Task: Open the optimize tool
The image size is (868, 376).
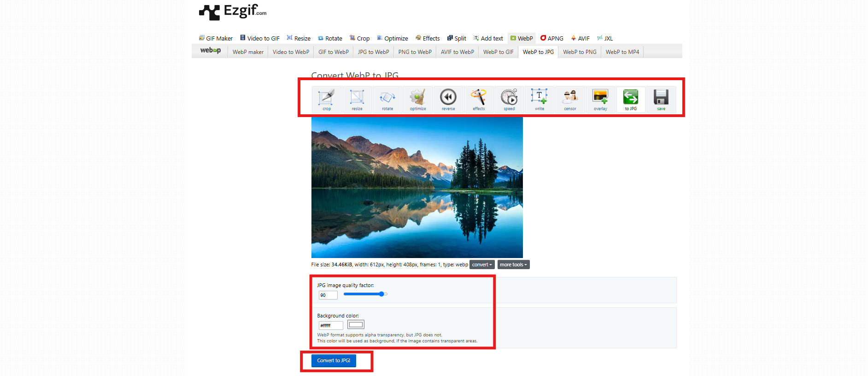Action: point(418,100)
